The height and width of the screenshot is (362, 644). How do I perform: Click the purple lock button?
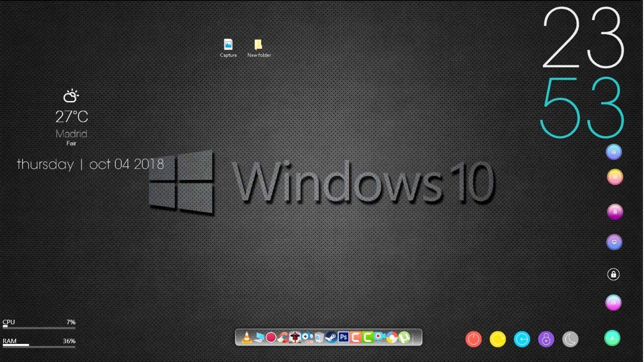click(546, 339)
